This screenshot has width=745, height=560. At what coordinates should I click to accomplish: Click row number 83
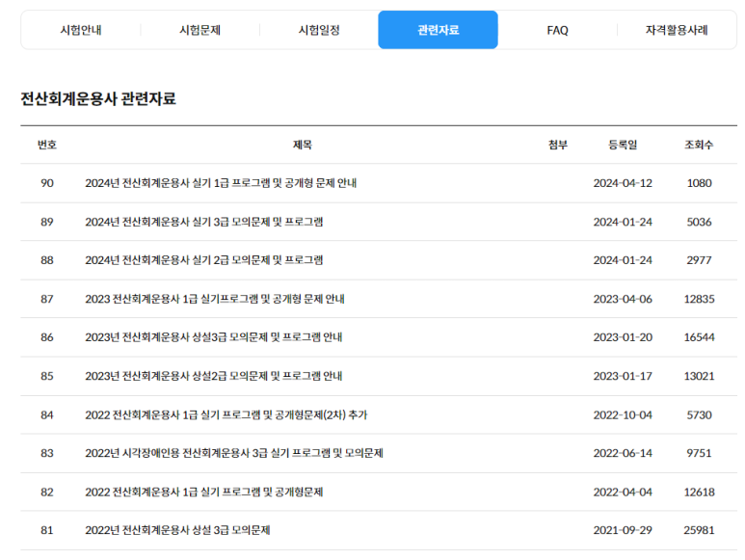tap(47, 453)
